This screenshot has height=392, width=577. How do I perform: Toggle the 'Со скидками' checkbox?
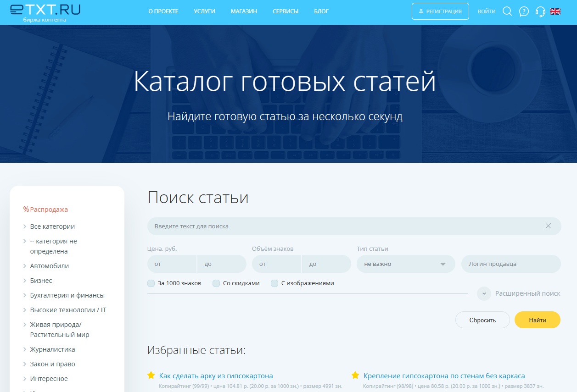pyautogui.click(x=216, y=283)
